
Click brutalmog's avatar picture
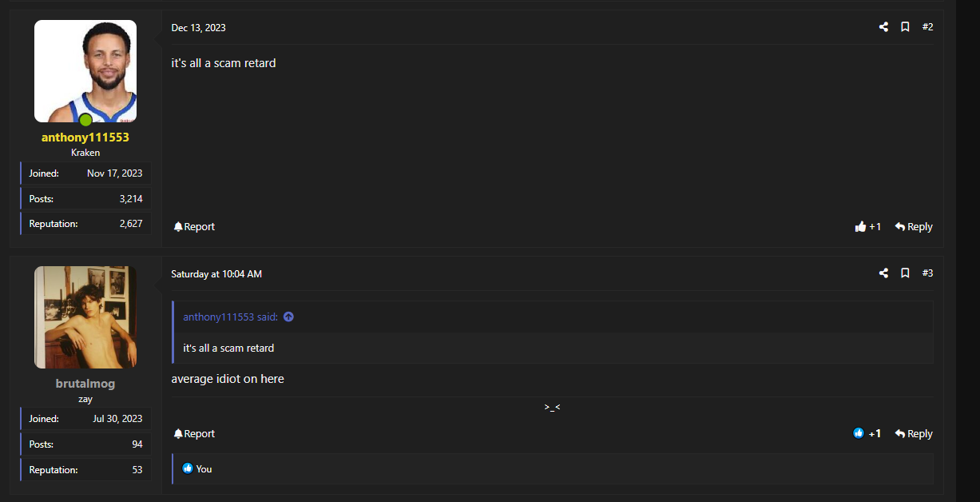pos(85,317)
